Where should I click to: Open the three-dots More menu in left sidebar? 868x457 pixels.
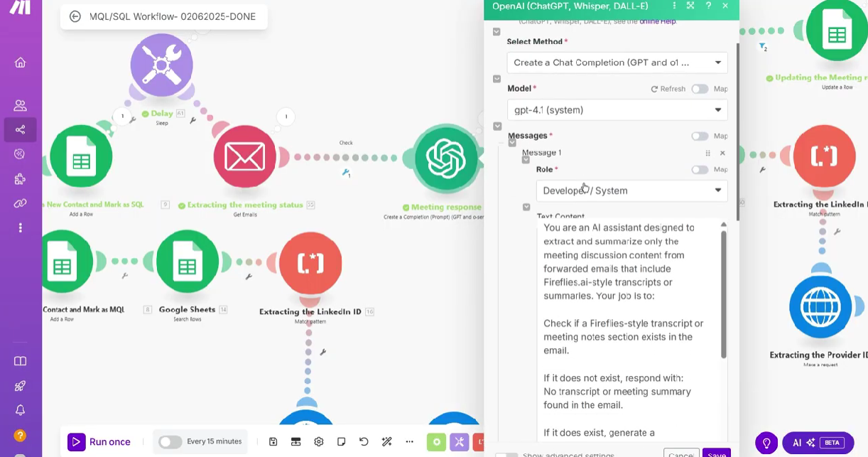[20, 227]
